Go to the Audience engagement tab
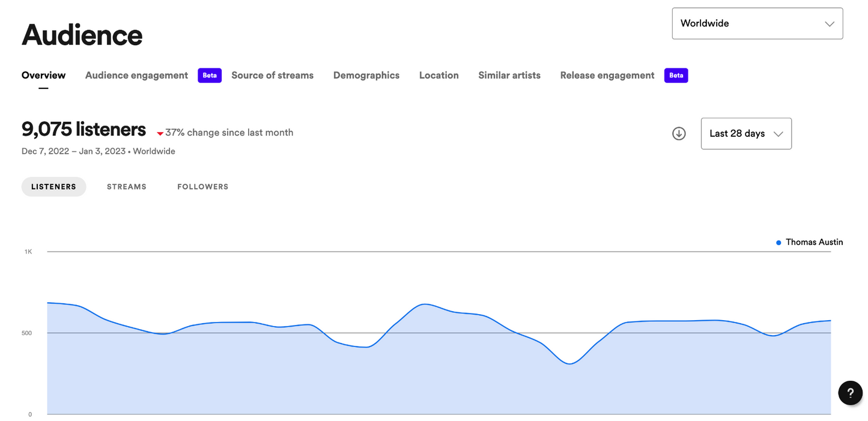868x421 pixels. pos(136,75)
